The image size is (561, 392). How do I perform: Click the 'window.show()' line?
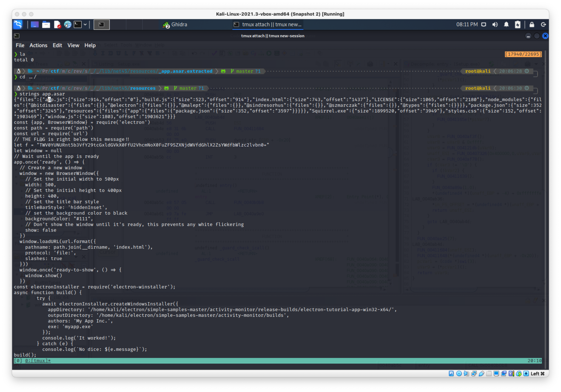[43, 275]
